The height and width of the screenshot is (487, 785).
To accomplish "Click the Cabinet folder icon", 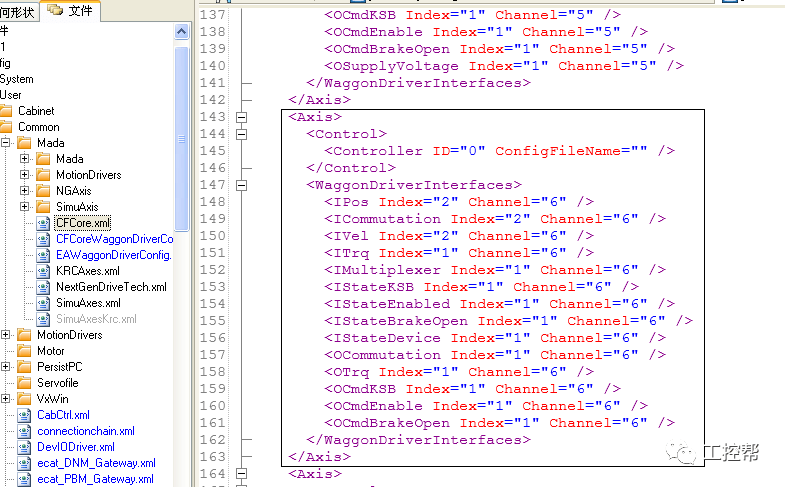I will coord(6,111).
